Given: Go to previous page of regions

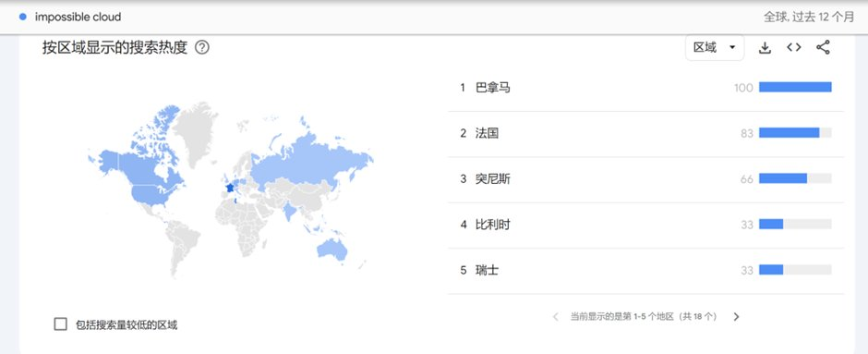Looking at the screenshot, I should pos(555,317).
